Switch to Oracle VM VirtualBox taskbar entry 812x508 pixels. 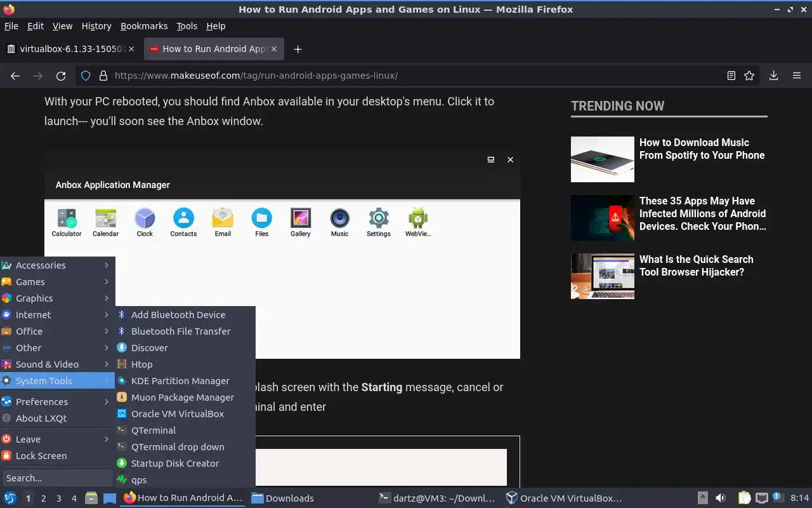click(564, 498)
